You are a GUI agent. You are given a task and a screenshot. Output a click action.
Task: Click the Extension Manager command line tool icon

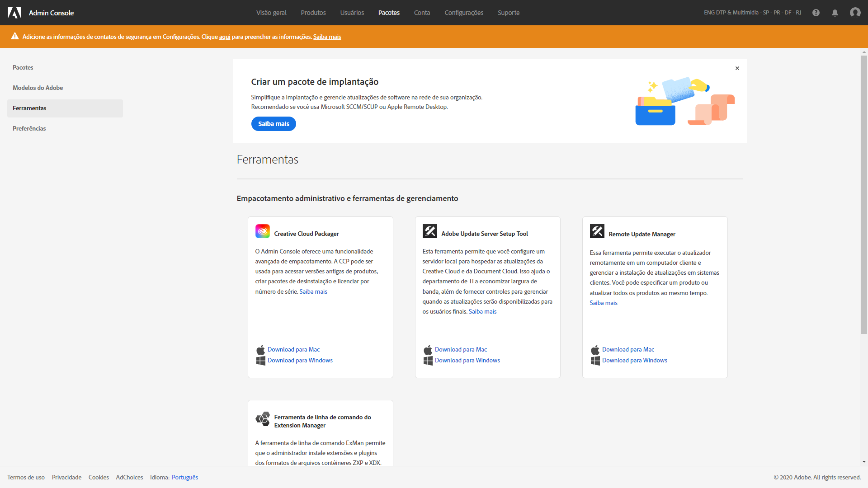click(263, 419)
